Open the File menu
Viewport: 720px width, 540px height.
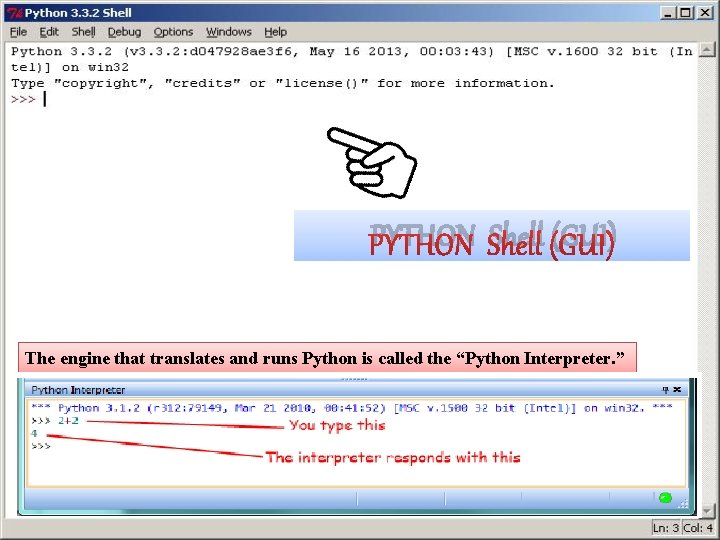click(x=18, y=32)
